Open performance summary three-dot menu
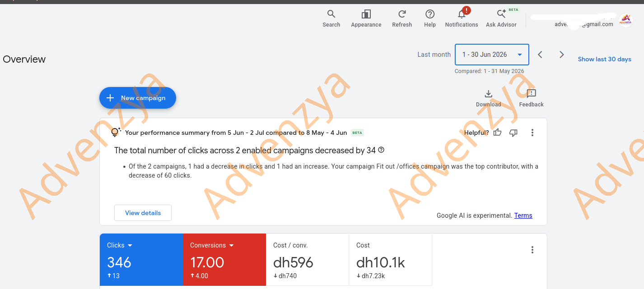The image size is (644, 289). click(532, 133)
